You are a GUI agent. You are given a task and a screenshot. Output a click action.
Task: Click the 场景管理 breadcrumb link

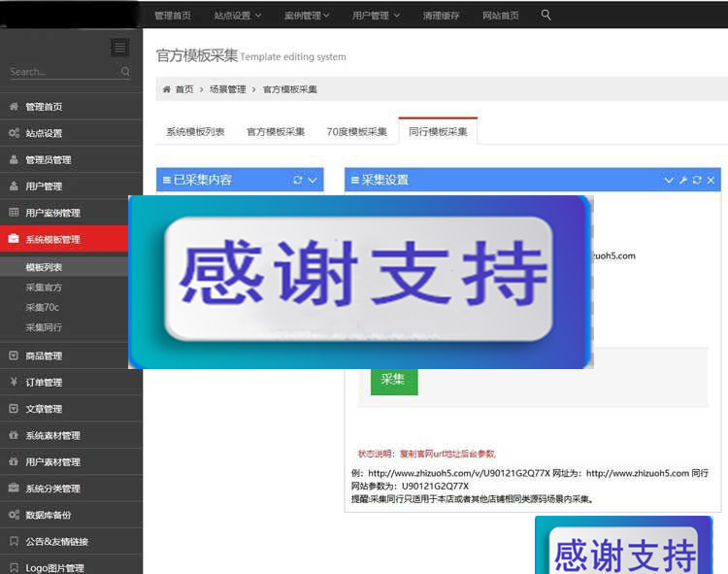(229, 89)
